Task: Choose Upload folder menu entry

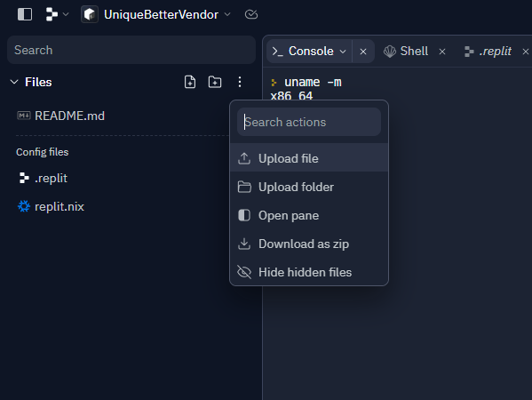Action: pyautogui.click(x=309, y=187)
